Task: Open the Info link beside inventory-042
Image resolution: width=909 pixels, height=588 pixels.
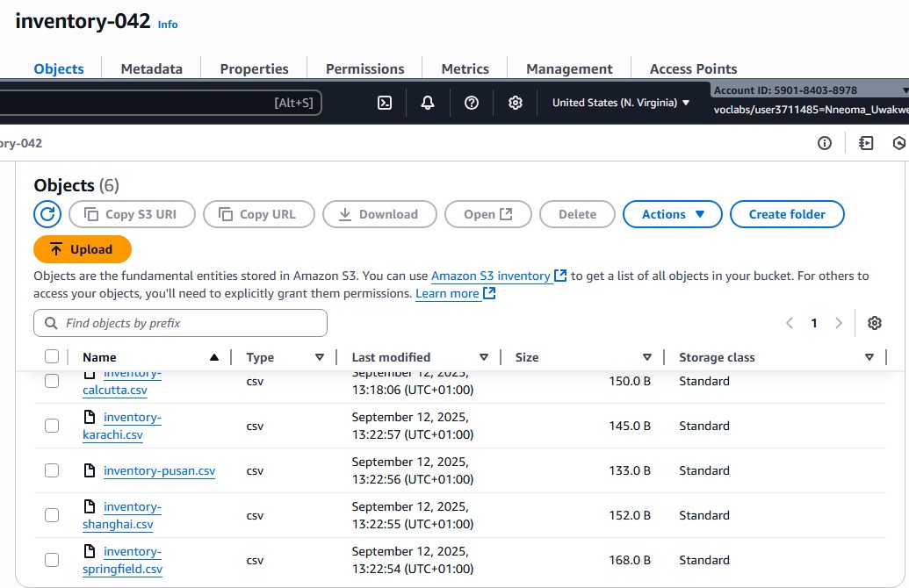Action: [168, 25]
